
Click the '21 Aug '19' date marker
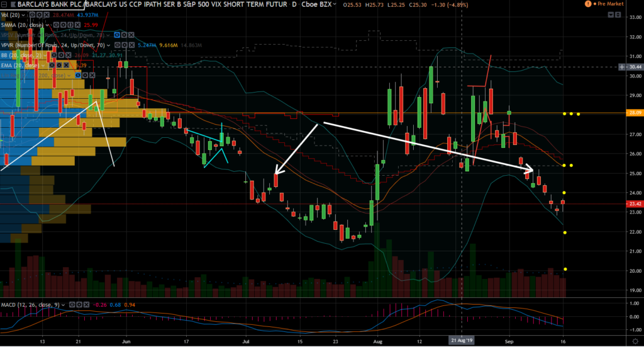click(462, 341)
